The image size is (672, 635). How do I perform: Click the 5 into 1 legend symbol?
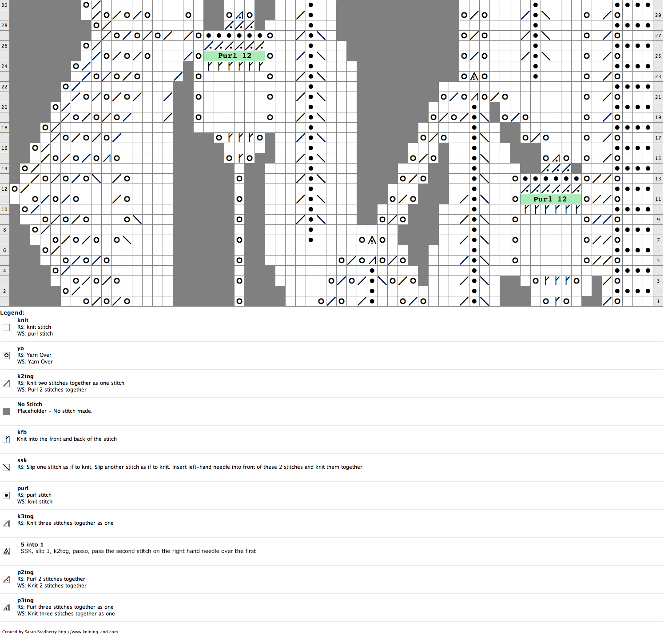[6, 551]
